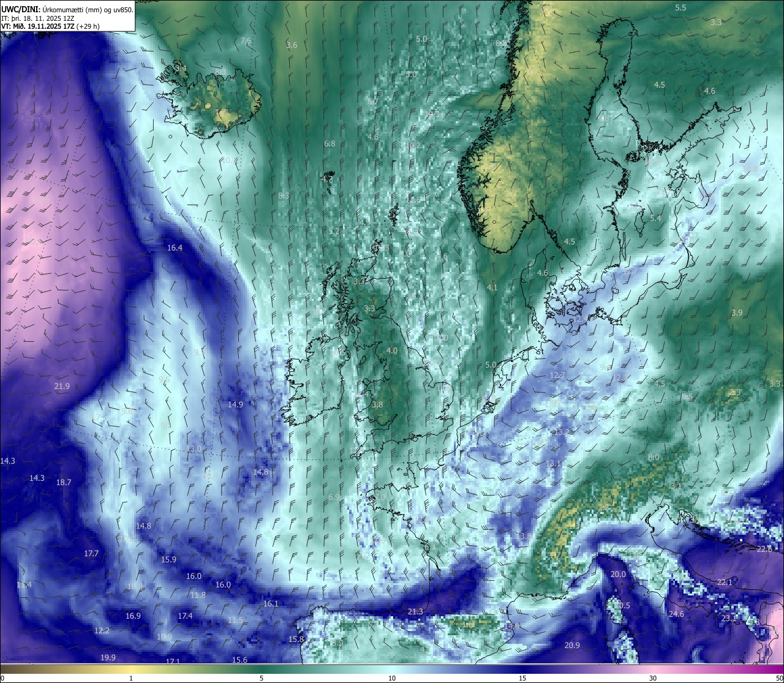Select the 5.5 value at the top edge

click(680, 8)
